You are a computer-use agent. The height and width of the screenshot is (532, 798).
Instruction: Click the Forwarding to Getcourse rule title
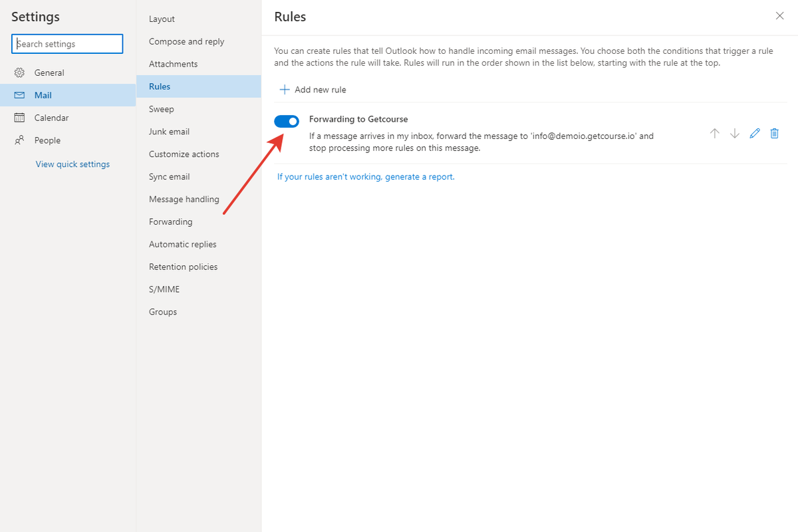pos(358,119)
